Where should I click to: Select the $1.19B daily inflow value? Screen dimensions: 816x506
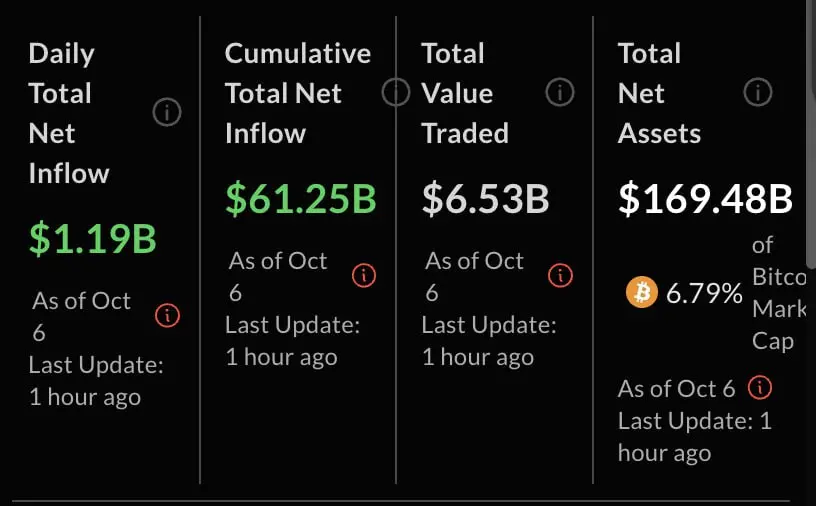pyautogui.click(x=93, y=239)
